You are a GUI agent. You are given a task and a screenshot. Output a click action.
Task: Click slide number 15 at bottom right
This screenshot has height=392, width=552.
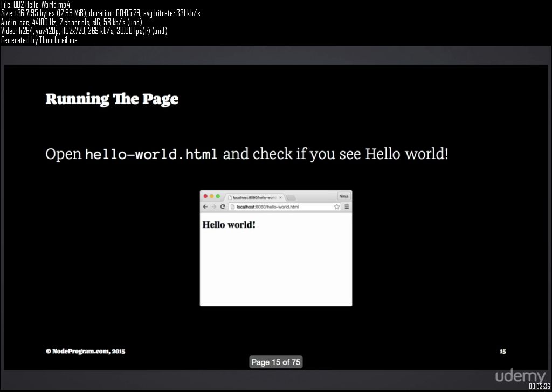(x=503, y=352)
